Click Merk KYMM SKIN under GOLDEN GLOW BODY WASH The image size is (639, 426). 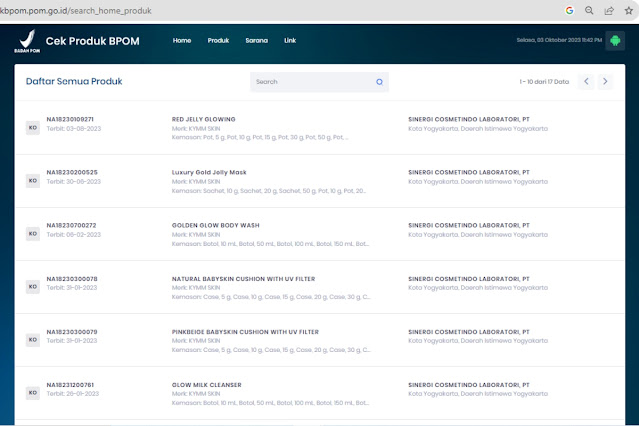click(196, 235)
